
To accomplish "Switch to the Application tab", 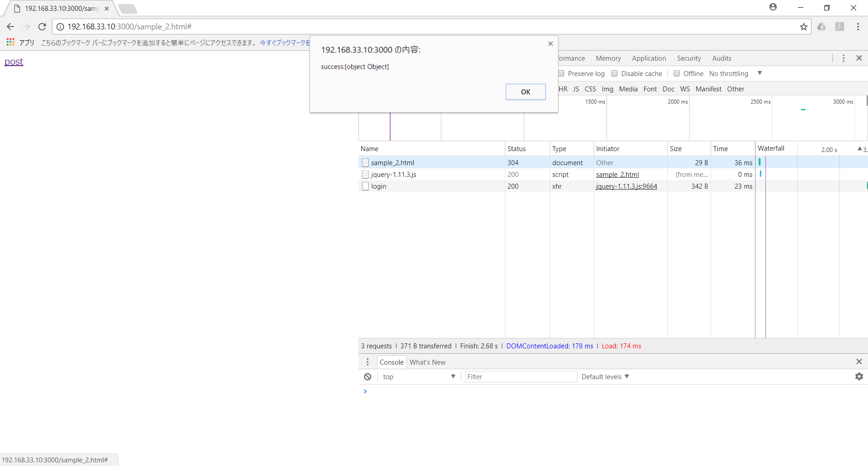I will click(x=649, y=58).
